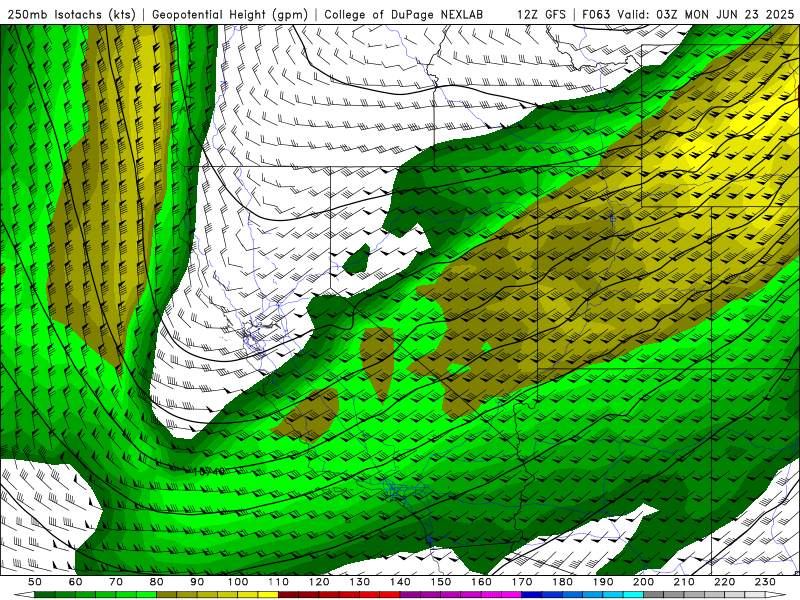Pick the dark red swatch just after 110

coord(288,595)
